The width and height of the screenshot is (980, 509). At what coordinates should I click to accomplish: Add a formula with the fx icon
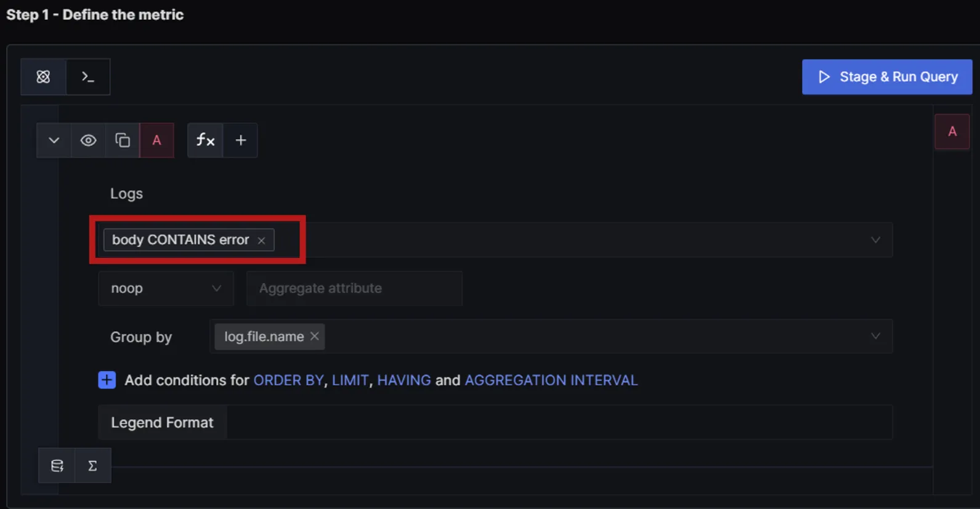click(205, 140)
